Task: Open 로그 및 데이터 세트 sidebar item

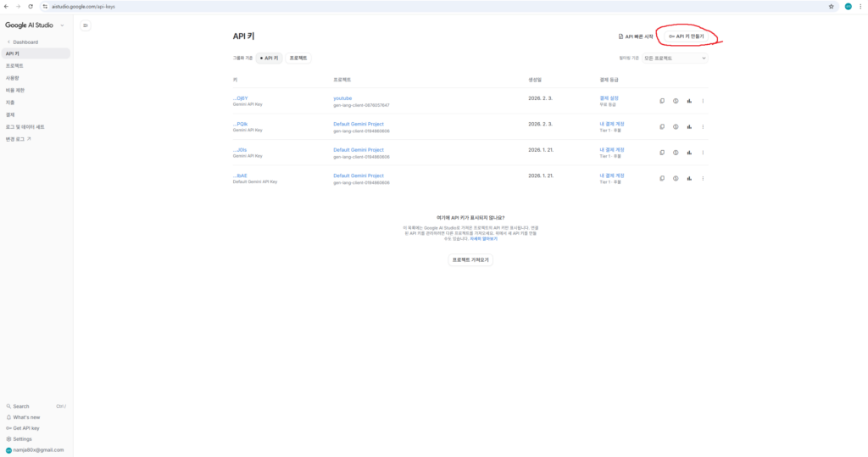Action: 25,126
